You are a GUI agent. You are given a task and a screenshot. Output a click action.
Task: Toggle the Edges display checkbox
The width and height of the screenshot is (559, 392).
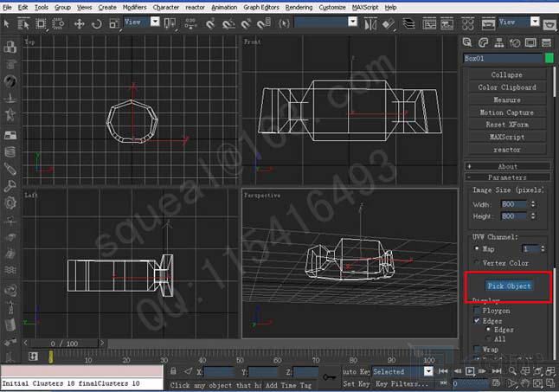[x=475, y=320]
